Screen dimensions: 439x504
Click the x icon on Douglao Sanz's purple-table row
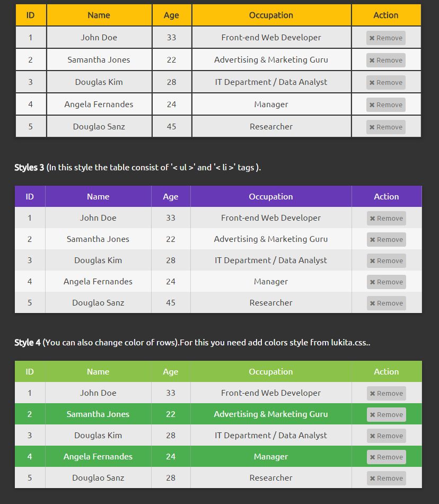(x=373, y=303)
